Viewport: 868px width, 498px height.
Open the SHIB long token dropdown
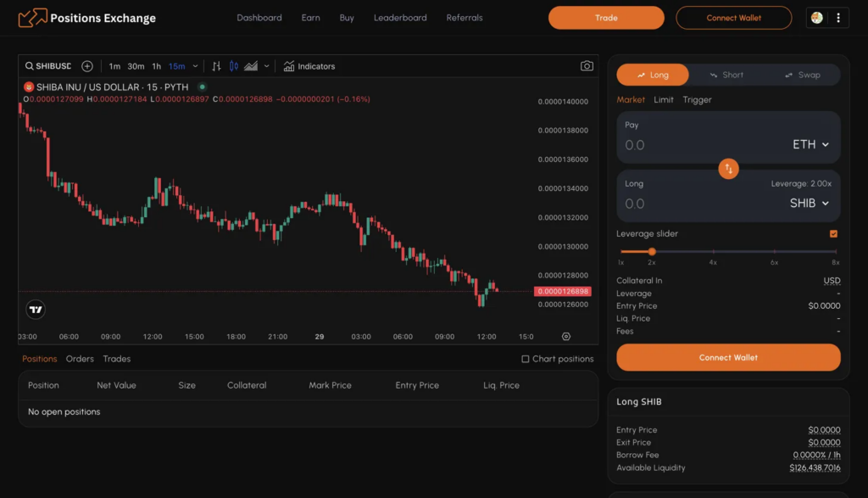click(x=810, y=204)
